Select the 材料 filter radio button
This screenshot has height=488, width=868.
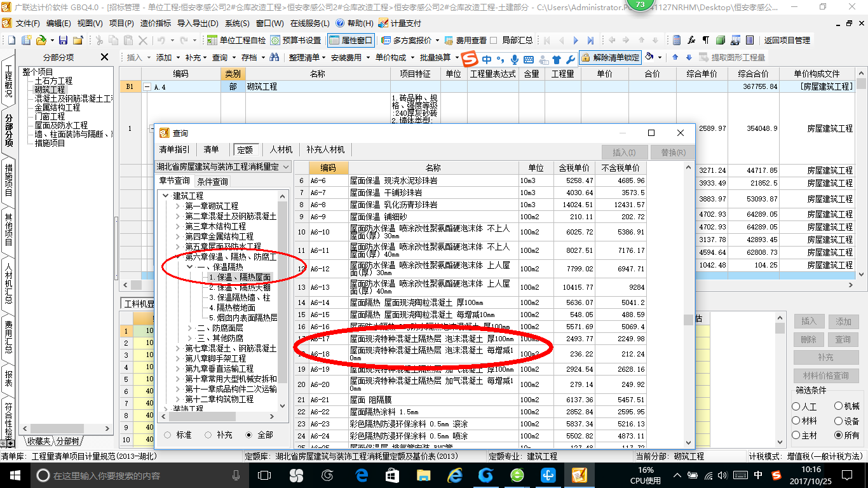(x=796, y=421)
